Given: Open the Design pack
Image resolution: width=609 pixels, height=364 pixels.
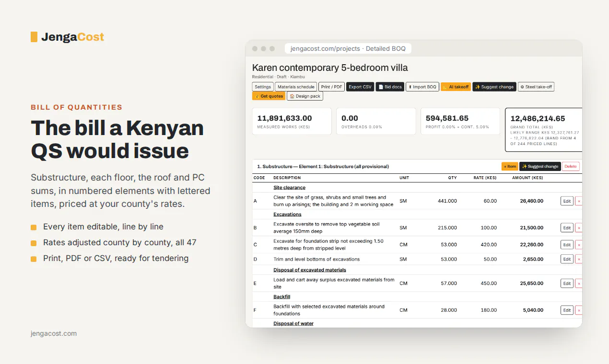Looking at the screenshot, I should tap(305, 96).
